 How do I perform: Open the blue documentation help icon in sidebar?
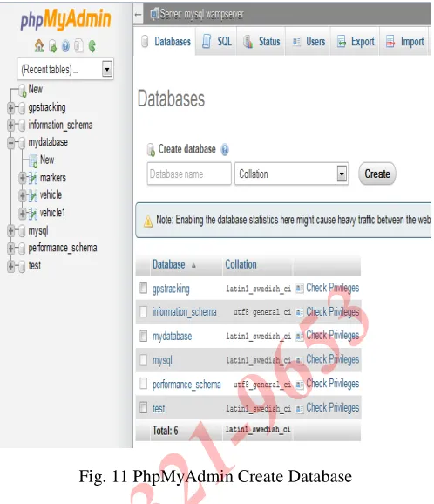pyautogui.click(x=65, y=46)
